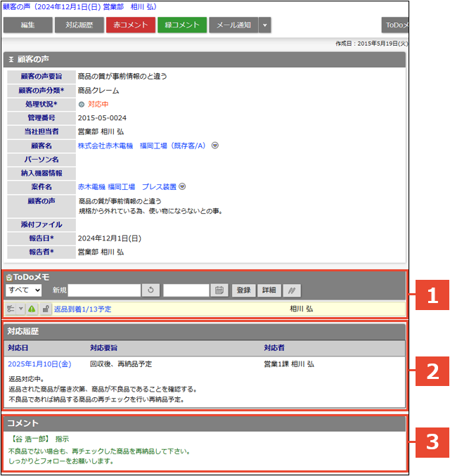Screen dimensions: 450x476
Task: Focus the ToDo date input field
Action: coord(186,290)
